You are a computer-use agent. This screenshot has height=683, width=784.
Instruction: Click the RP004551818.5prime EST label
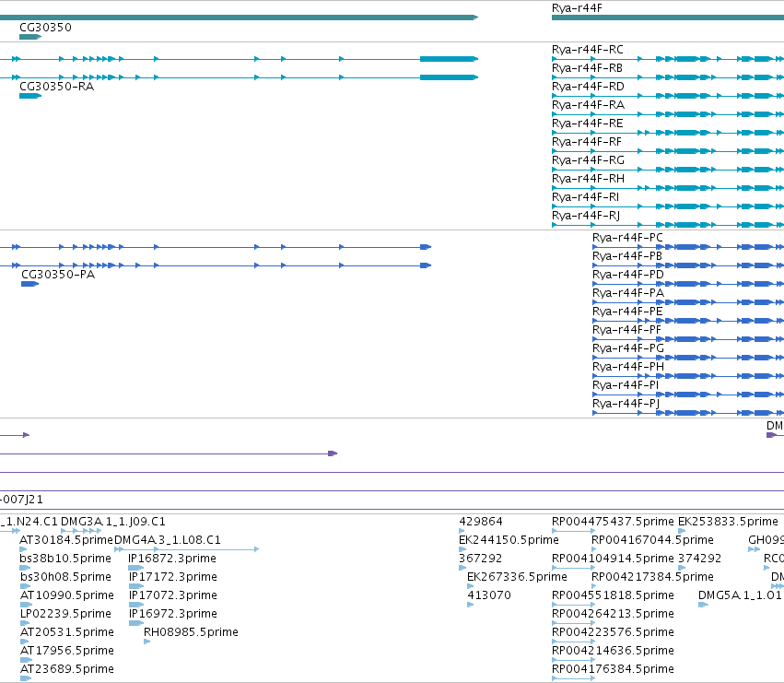[x=613, y=595]
